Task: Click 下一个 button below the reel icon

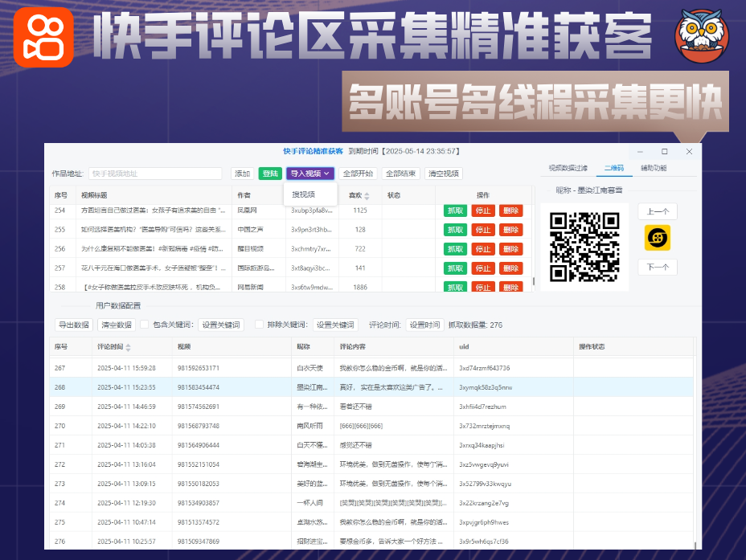Action: [657, 268]
